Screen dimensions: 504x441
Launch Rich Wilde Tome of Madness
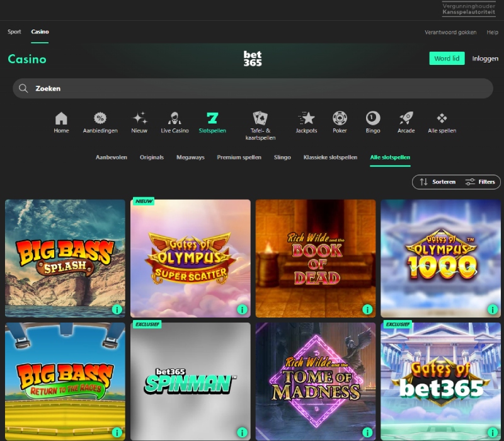tap(316, 382)
